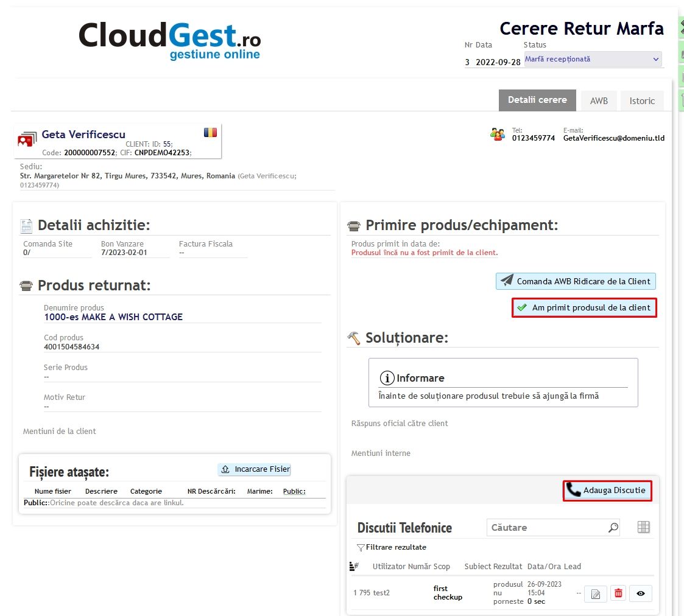Open the AWB tab

tap(599, 100)
